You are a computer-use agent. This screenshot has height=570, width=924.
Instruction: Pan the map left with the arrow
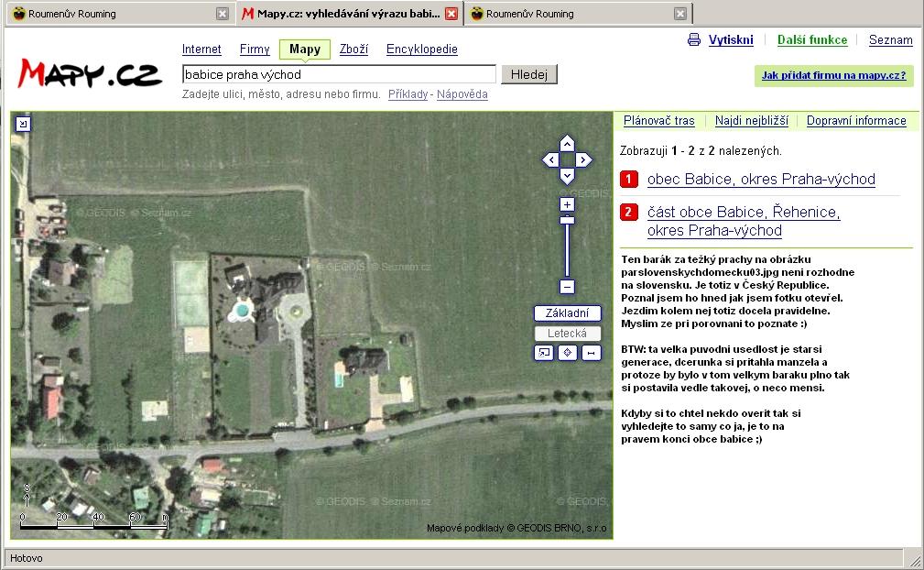pyautogui.click(x=550, y=159)
